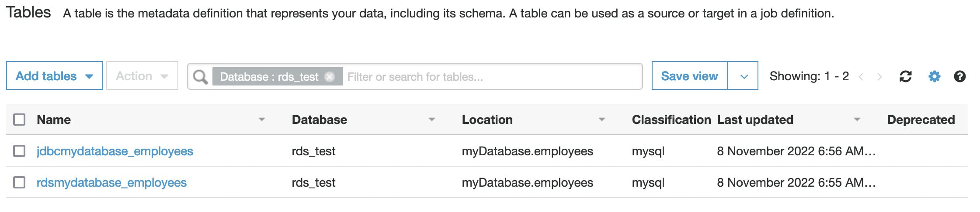Go to previous page arrow

pyautogui.click(x=861, y=77)
